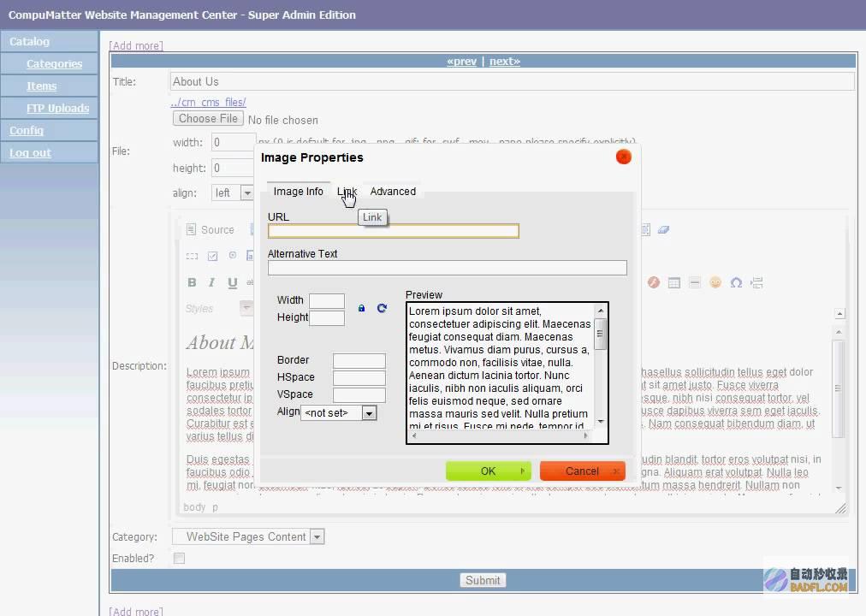Click the file height field
The width and height of the screenshot is (866, 616).
(233, 168)
